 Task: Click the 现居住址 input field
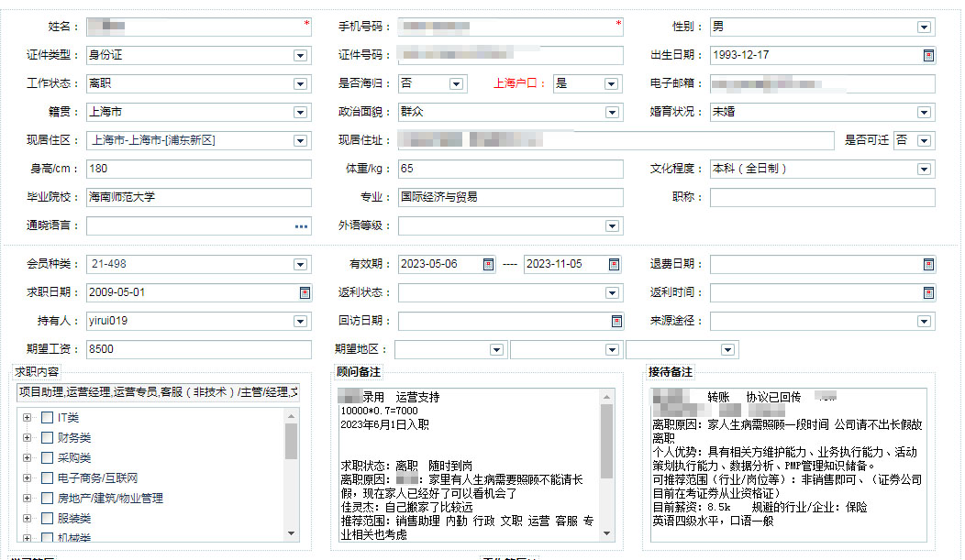(x=616, y=141)
